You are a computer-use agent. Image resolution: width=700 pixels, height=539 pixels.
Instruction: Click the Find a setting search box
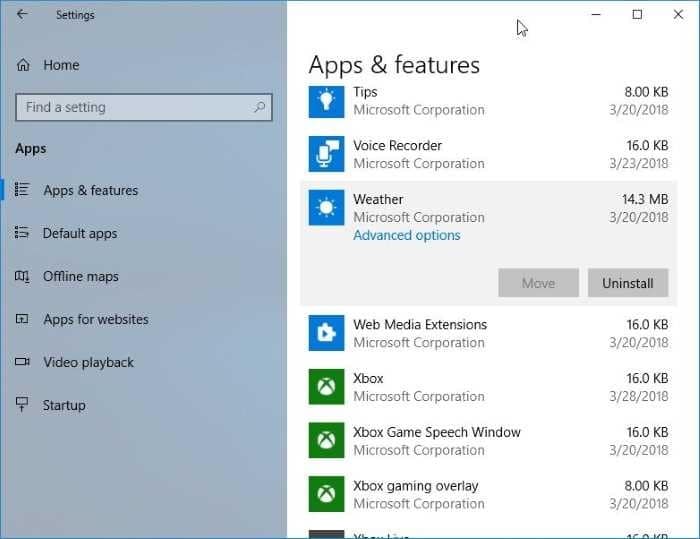(135, 108)
